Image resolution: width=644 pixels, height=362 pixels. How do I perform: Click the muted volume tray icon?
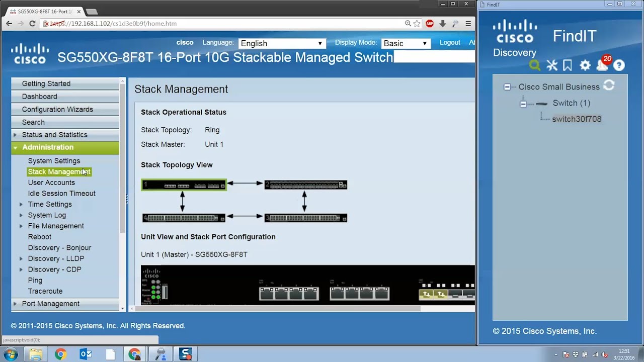(605, 354)
